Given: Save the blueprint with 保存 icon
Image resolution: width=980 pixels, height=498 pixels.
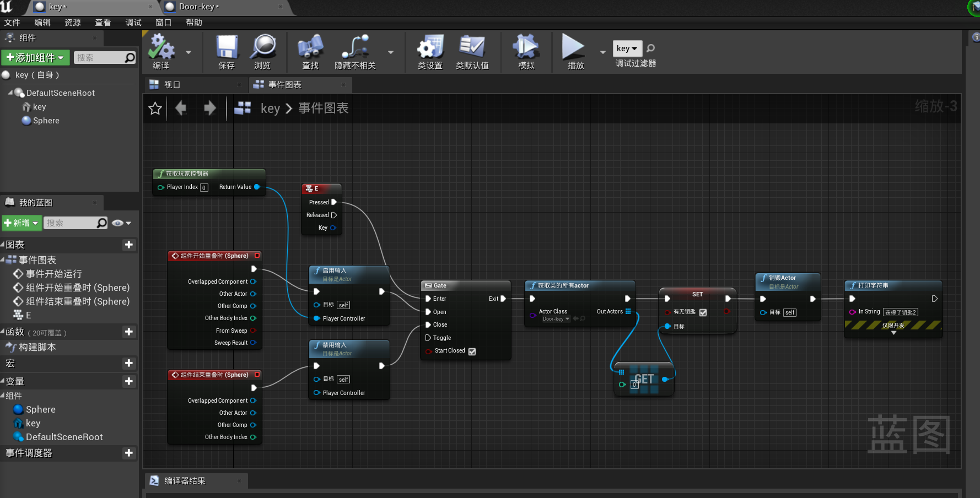Looking at the screenshot, I should coord(226,47).
